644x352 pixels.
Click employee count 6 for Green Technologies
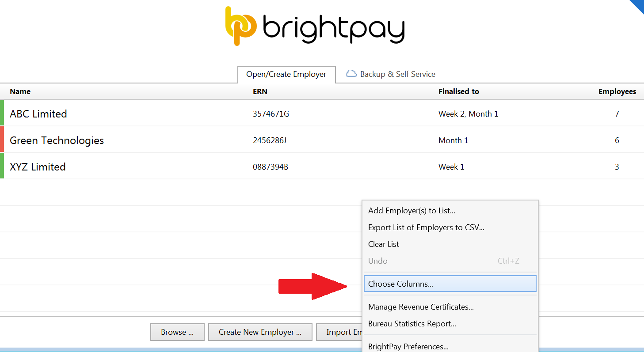617,140
